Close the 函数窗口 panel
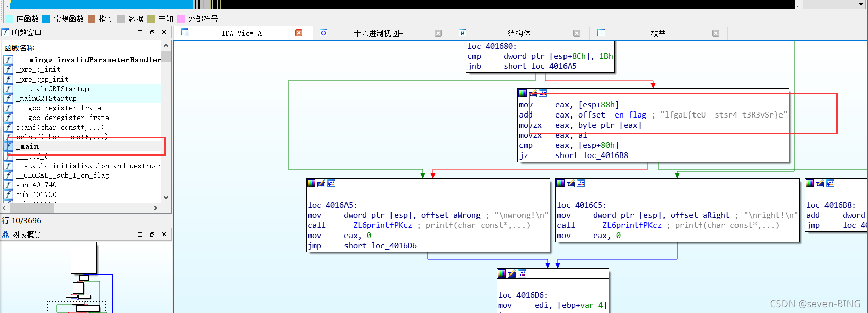 [164, 32]
